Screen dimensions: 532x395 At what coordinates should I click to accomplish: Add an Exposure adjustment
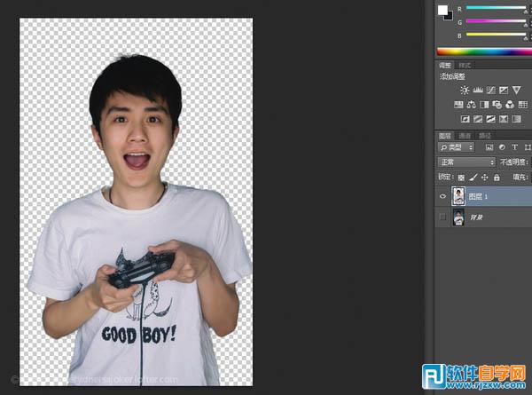tap(504, 90)
